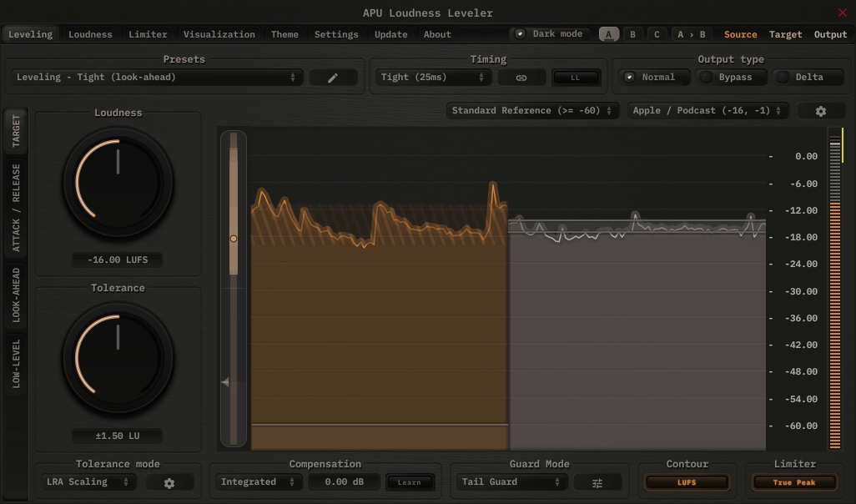Open Standard Reference (>= -60) dropdown

[532, 111]
